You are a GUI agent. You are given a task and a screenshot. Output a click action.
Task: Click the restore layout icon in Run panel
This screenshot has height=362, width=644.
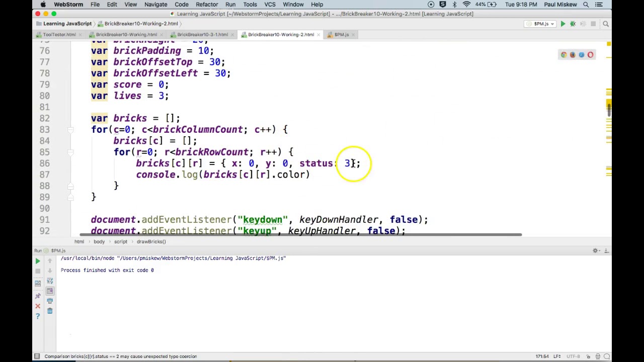point(37,284)
